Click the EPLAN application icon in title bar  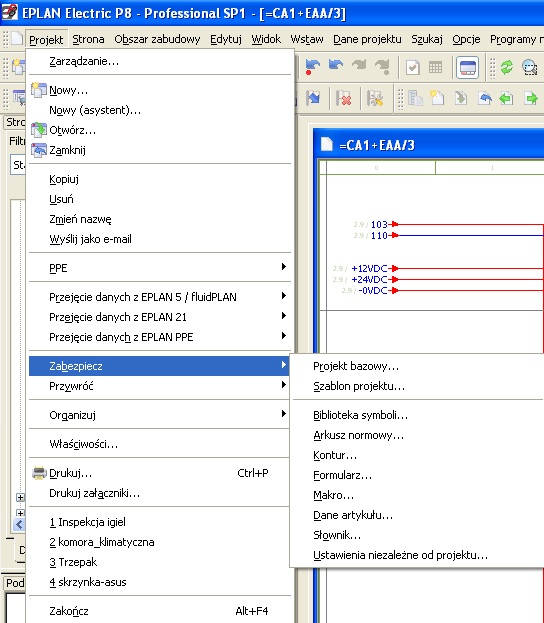[x=10, y=12]
